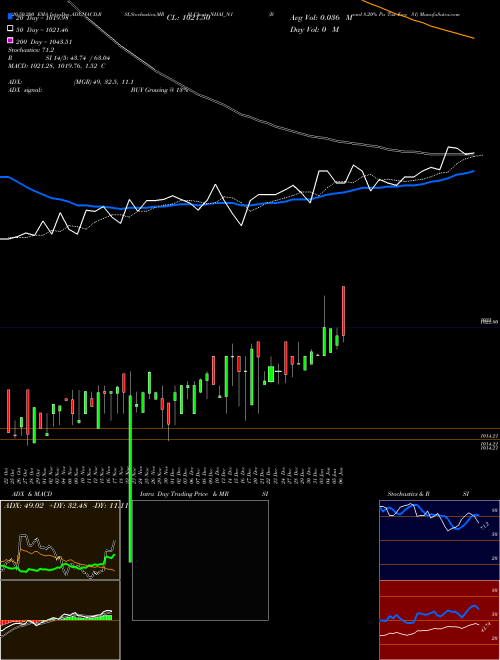Image resolution: width=500 pixels, height=660 pixels.
Task: Click the 'SI 14/3: 48.74 / 63.04' reading
Action: click(x=78, y=58)
